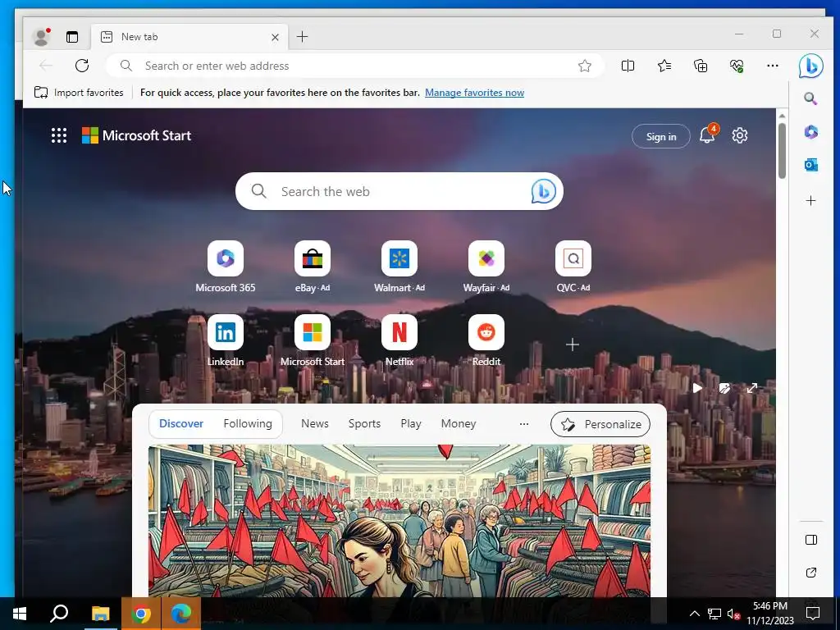Open sidebar link in new window icon
840x630 pixels.
[811, 573]
